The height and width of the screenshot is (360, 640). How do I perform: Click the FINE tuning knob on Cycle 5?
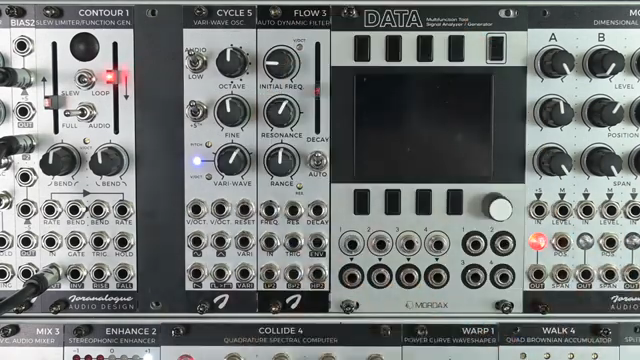231,112
